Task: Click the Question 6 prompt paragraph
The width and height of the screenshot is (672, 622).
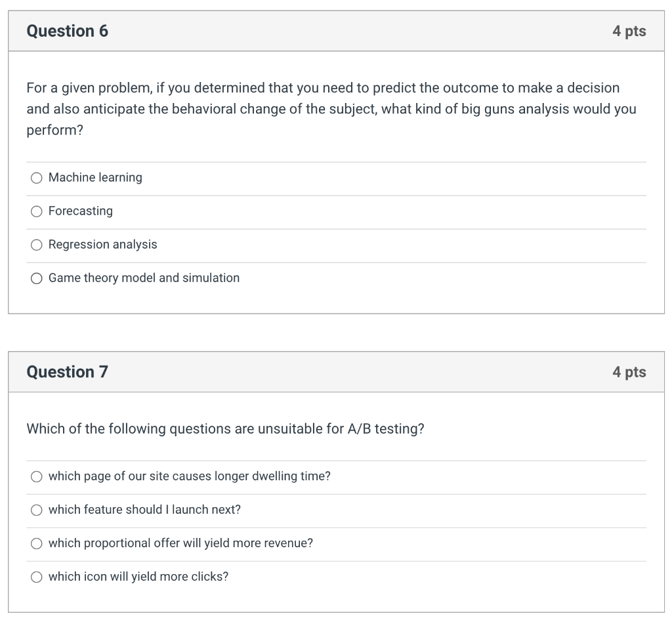Action: point(331,109)
